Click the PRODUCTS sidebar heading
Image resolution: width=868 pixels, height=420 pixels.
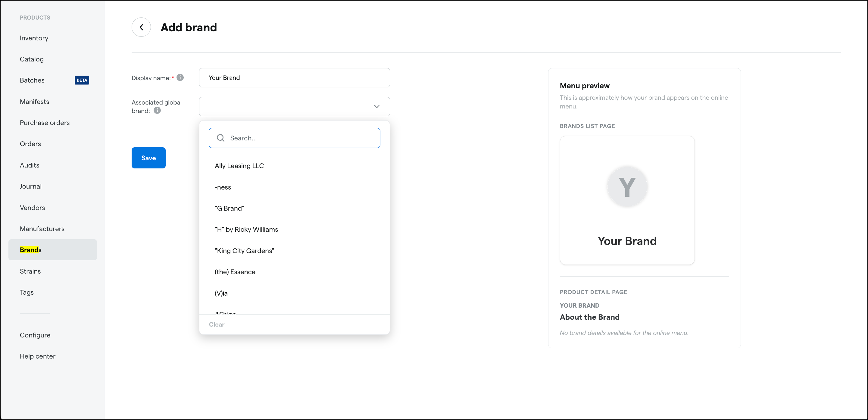[x=35, y=17]
